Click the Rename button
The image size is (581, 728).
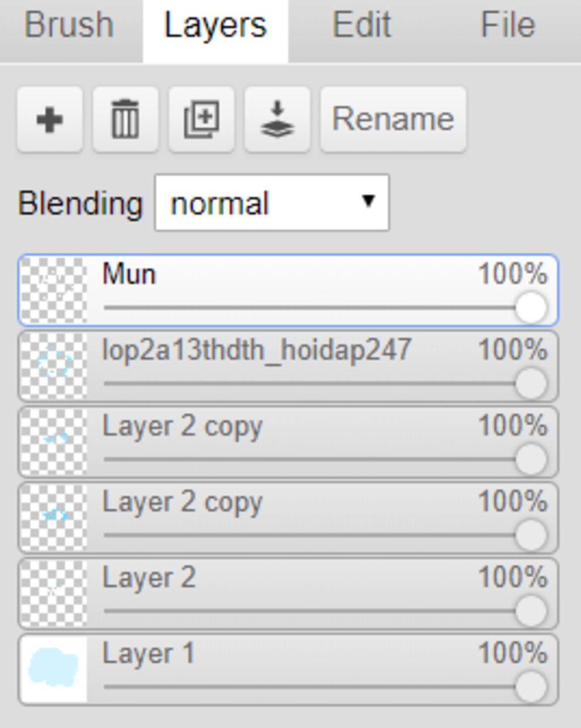coord(393,120)
